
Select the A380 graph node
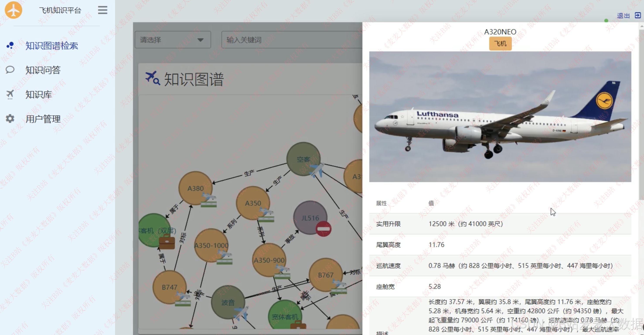pyautogui.click(x=195, y=188)
